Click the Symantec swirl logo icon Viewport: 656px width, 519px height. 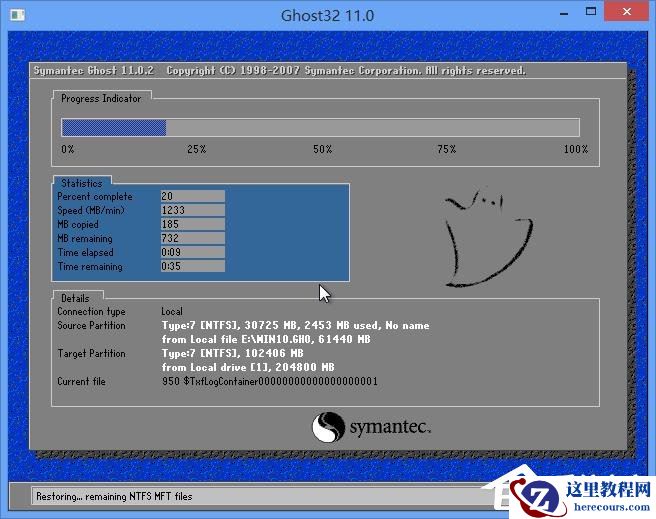[328, 427]
